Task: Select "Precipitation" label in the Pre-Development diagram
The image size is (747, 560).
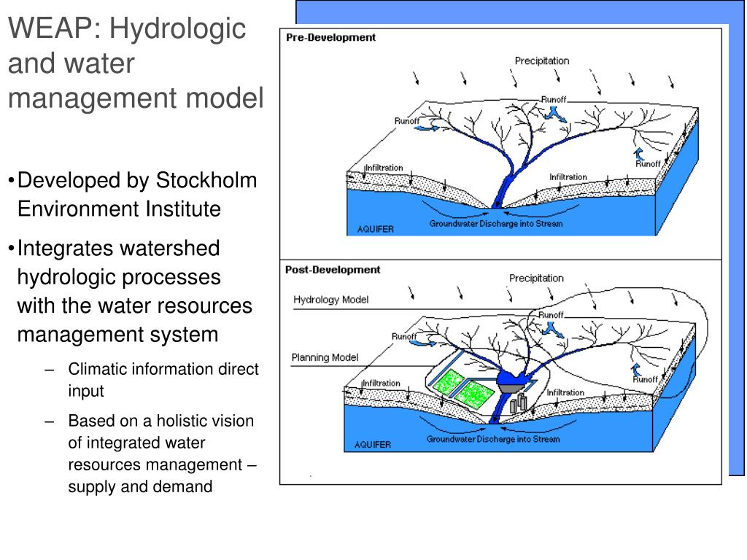Action: [542, 61]
